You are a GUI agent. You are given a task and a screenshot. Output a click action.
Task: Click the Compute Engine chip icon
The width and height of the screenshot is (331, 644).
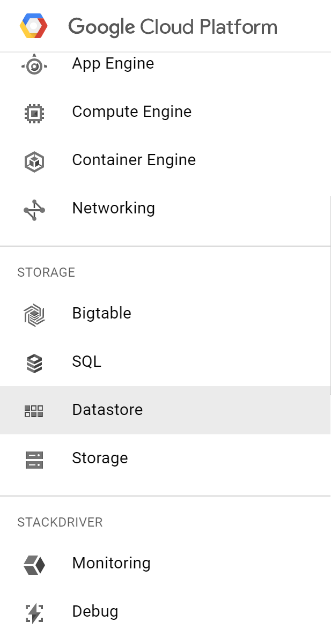34,113
